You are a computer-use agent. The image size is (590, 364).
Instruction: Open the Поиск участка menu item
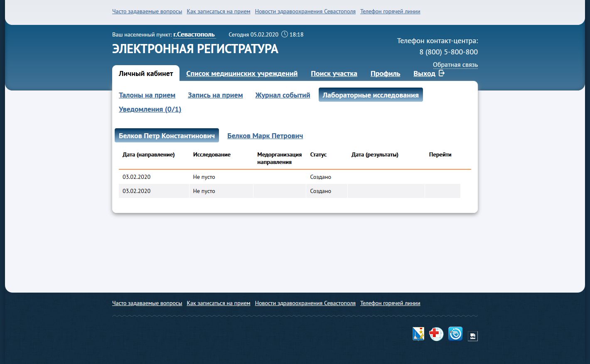coord(334,73)
